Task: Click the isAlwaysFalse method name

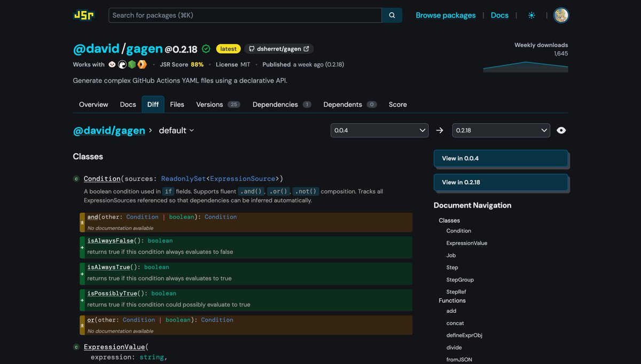Action: 111,241
